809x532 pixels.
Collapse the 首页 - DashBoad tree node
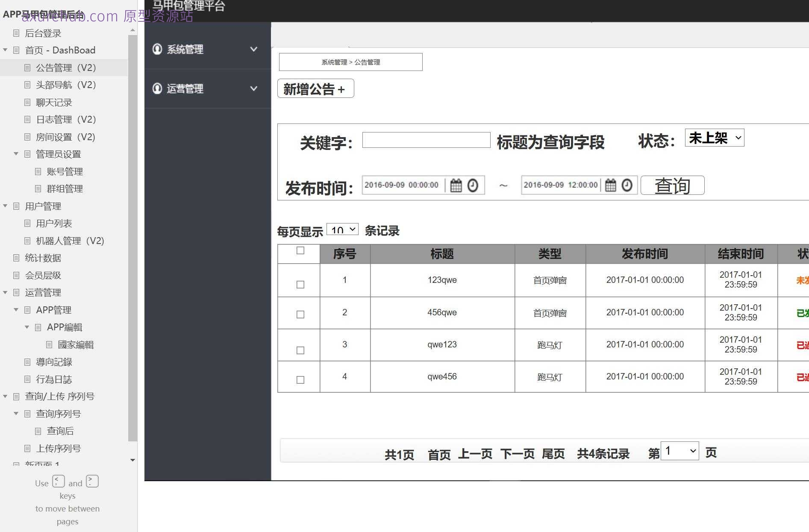click(x=5, y=50)
